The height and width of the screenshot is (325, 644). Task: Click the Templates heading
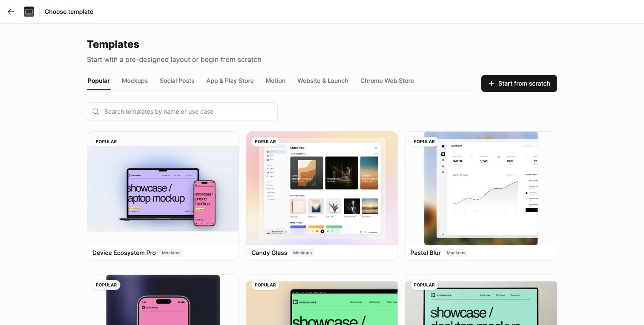(113, 44)
